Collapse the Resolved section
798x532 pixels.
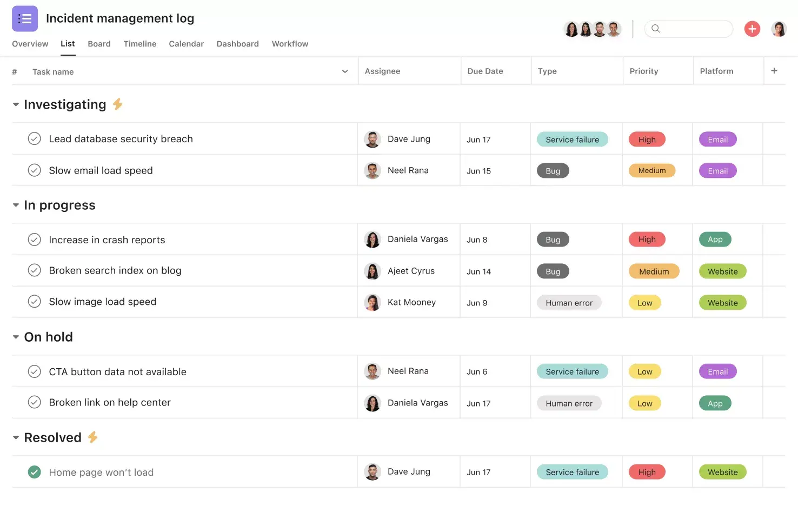coord(15,437)
